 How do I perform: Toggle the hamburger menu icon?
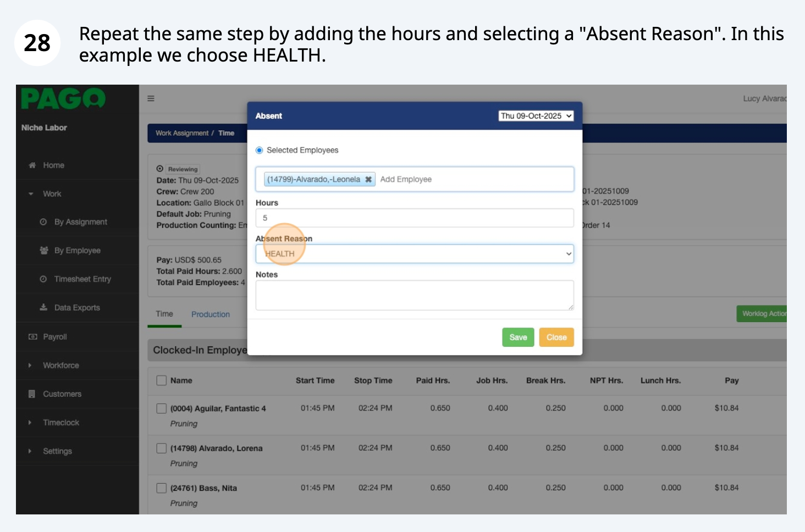[151, 98]
